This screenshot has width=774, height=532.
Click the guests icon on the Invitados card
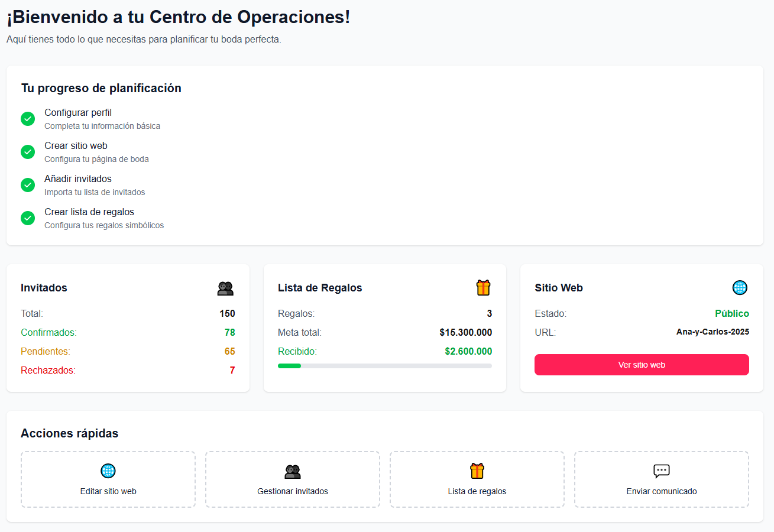(x=226, y=288)
